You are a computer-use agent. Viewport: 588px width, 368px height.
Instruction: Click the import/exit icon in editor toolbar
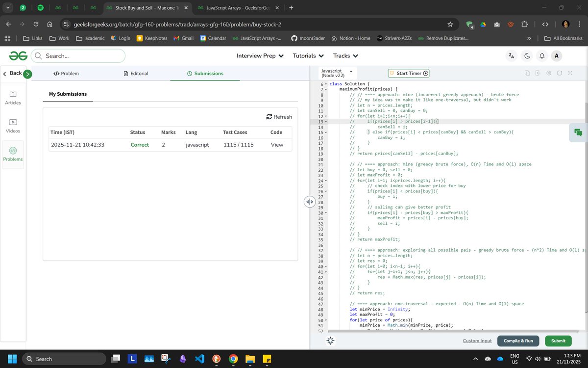pos(538,73)
